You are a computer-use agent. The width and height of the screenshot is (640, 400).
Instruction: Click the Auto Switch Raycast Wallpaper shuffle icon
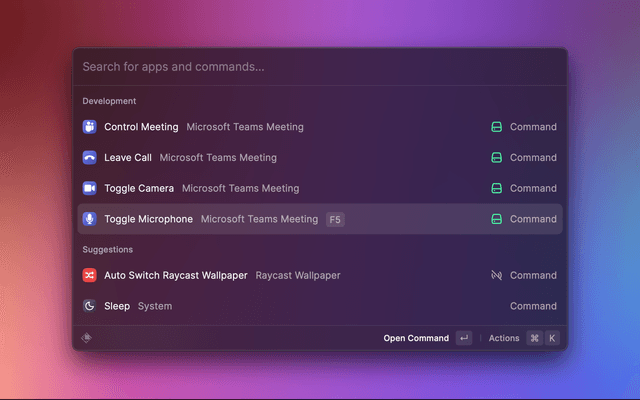[90, 275]
